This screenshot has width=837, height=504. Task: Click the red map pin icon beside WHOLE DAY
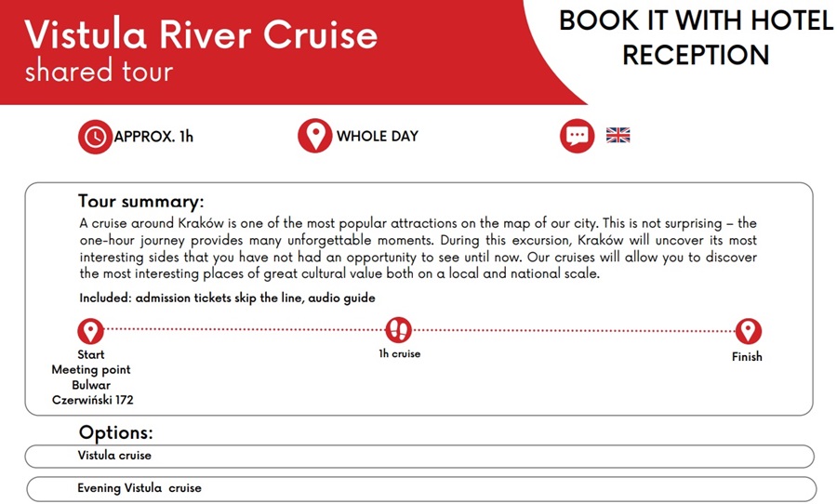(x=314, y=137)
